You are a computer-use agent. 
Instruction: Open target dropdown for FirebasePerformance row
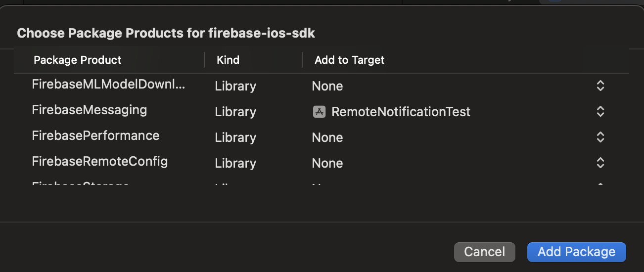[600, 137]
